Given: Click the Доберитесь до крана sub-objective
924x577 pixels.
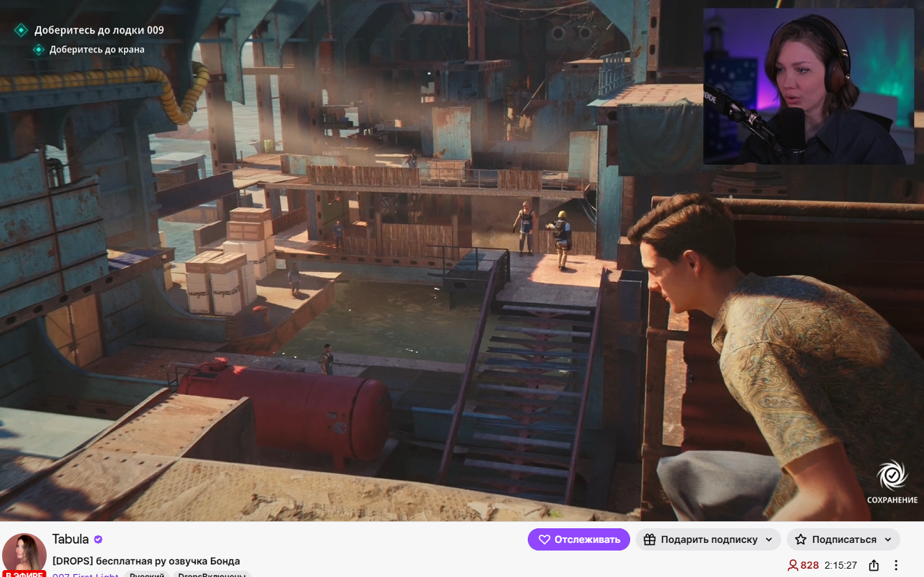Looking at the screenshot, I should pos(97,49).
